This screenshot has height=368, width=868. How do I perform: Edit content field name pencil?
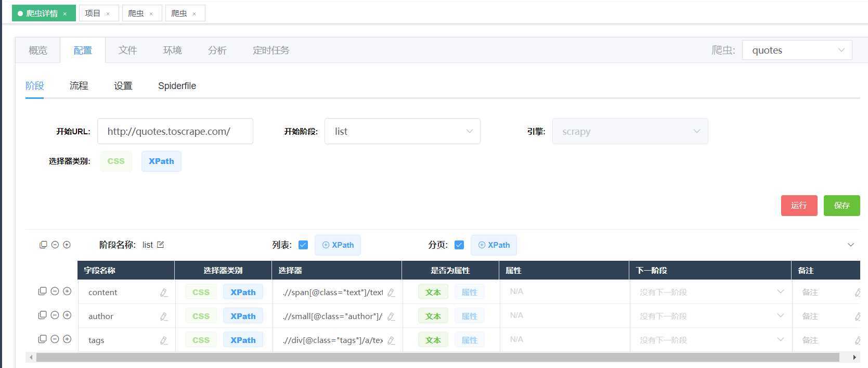tap(164, 293)
